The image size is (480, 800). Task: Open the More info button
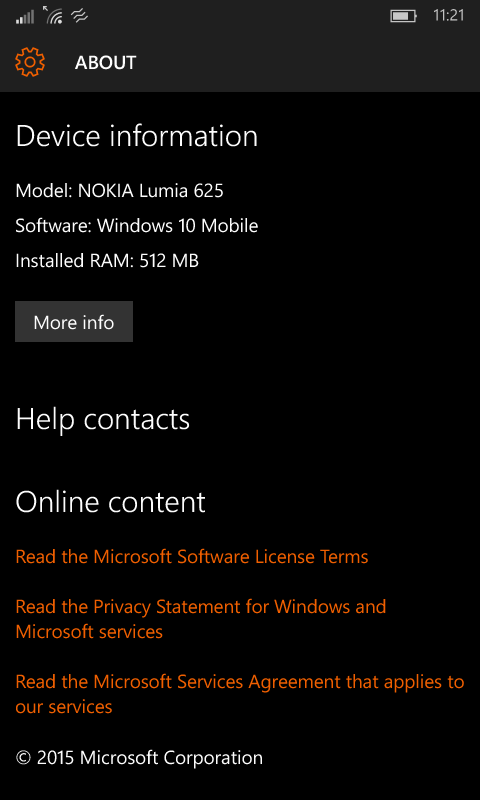point(74,321)
